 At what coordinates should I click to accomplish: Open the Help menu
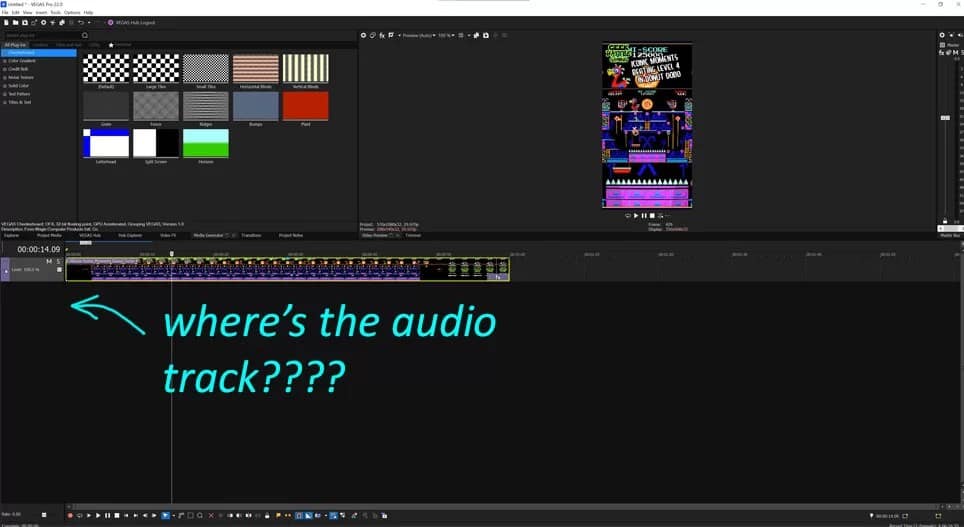tap(88, 12)
